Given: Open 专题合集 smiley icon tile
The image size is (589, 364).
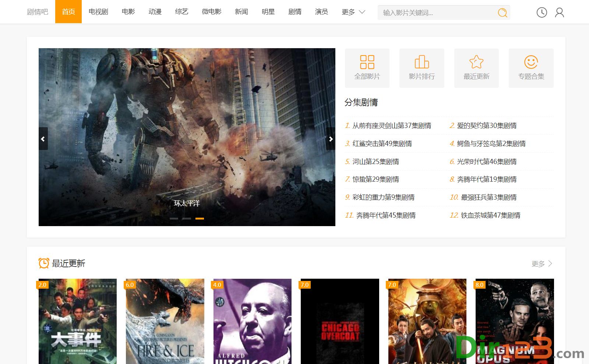Looking at the screenshot, I should click(x=531, y=68).
